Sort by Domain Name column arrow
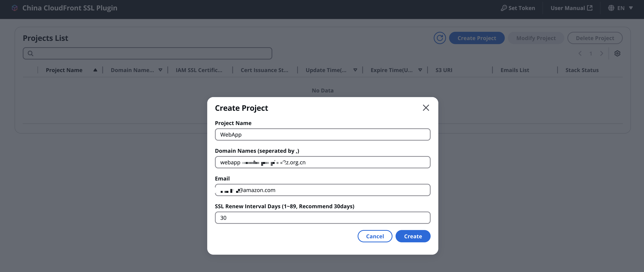The width and height of the screenshot is (644, 272). point(160,70)
